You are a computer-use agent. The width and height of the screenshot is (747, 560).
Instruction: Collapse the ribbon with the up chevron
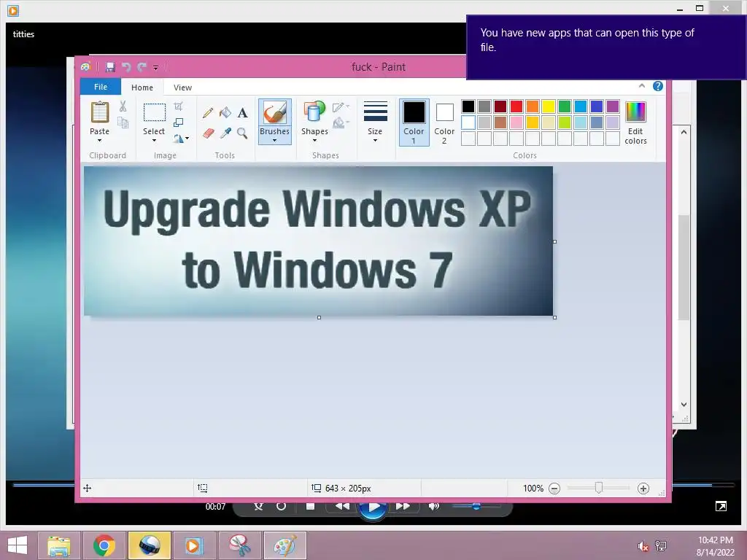[642, 86]
